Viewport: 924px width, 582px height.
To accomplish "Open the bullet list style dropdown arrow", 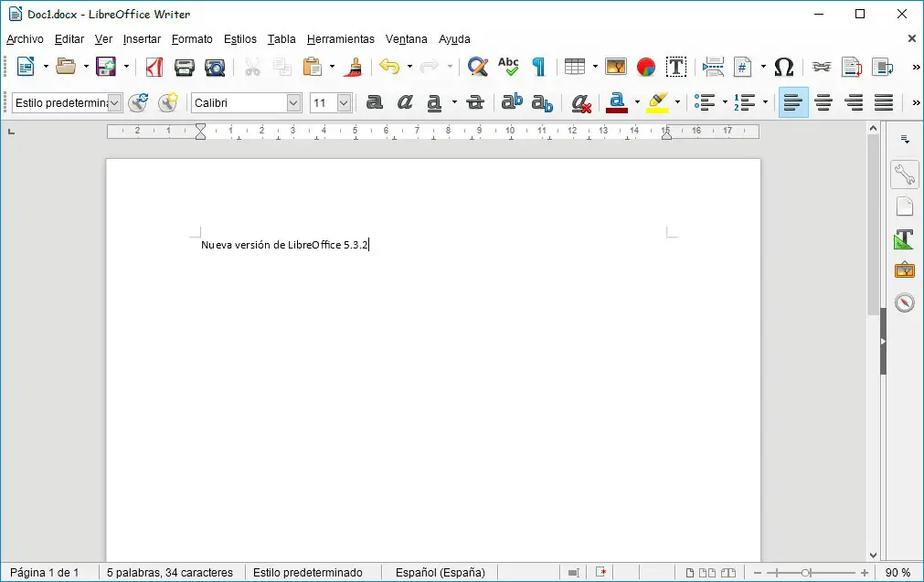I will (x=725, y=102).
